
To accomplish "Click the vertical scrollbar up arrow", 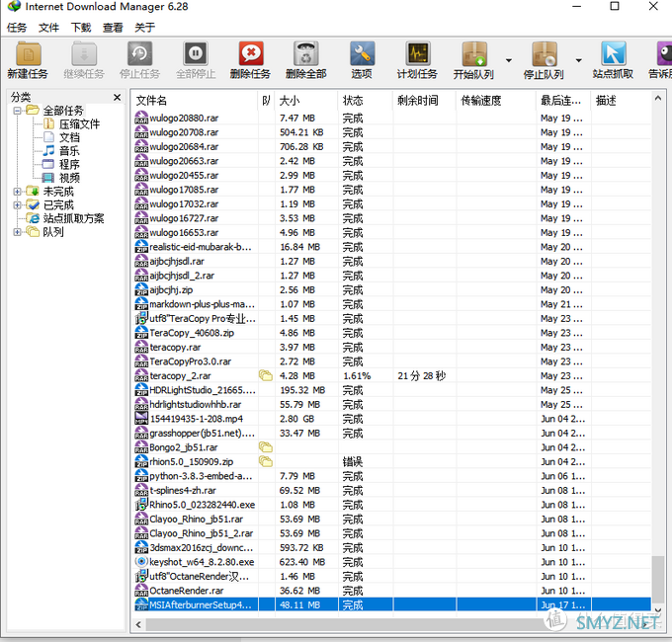I will tap(658, 98).
